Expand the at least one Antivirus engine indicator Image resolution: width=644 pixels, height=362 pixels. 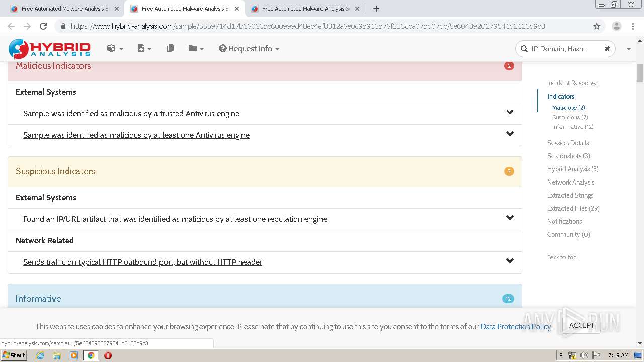tap(510, 134)
